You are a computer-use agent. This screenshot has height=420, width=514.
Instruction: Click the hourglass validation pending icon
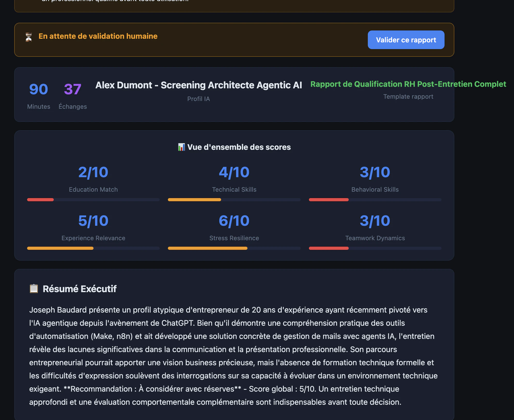pyautogui.click(x=28, y=37)
